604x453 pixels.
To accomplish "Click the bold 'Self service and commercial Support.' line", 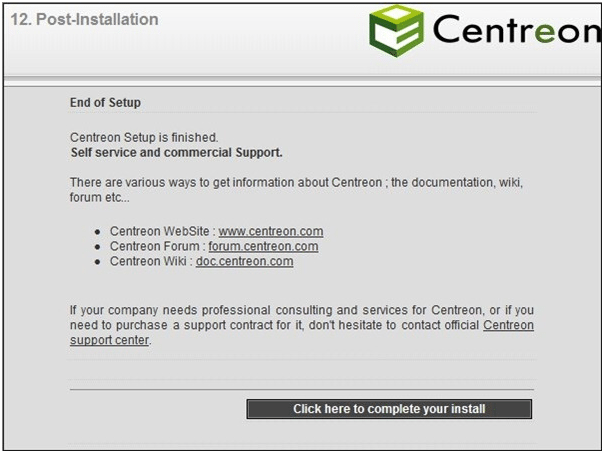I will tap(176, 153).
